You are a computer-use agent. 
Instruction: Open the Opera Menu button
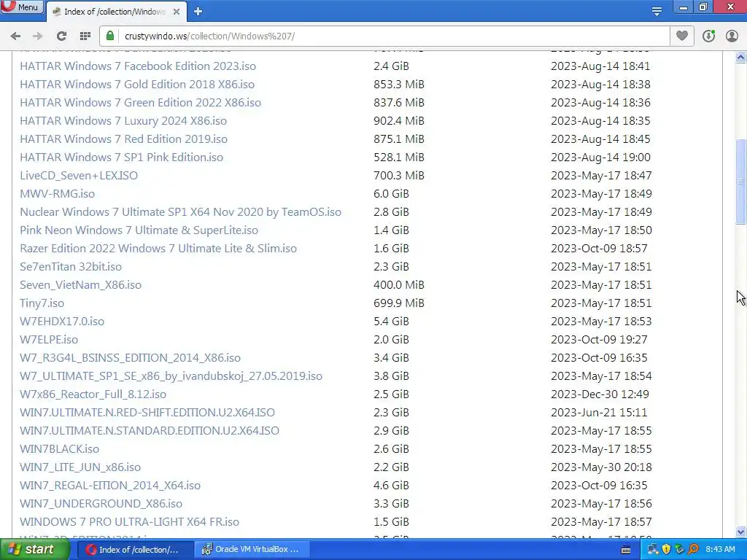(21, 7)
